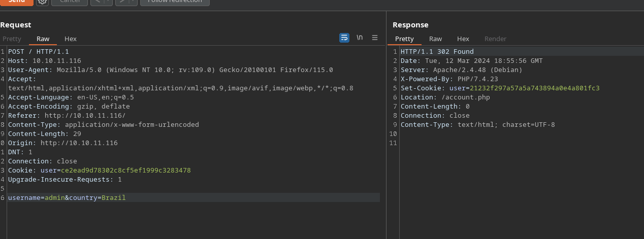Open the Request panel hamburger menu
The height and width of the screenshot is (239, 644).
375,38
